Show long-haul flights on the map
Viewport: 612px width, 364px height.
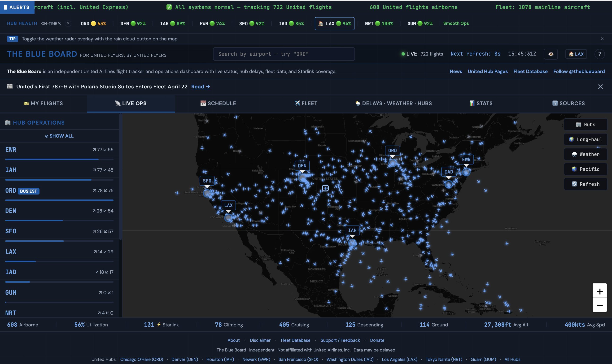[585, 139]
